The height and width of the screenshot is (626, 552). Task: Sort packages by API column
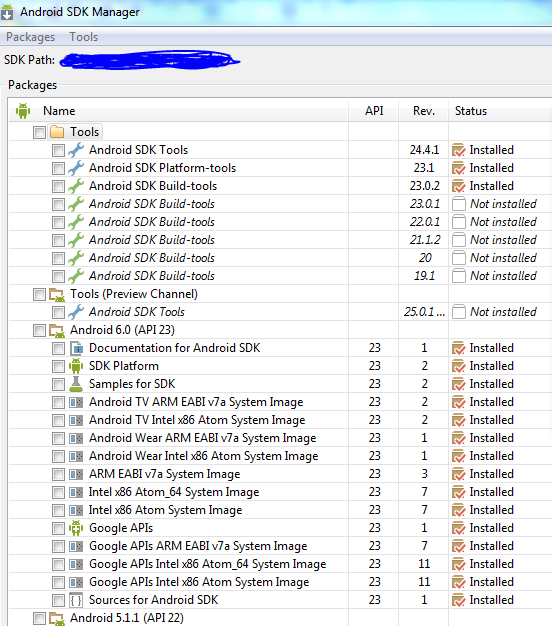[x=374, y=111]
